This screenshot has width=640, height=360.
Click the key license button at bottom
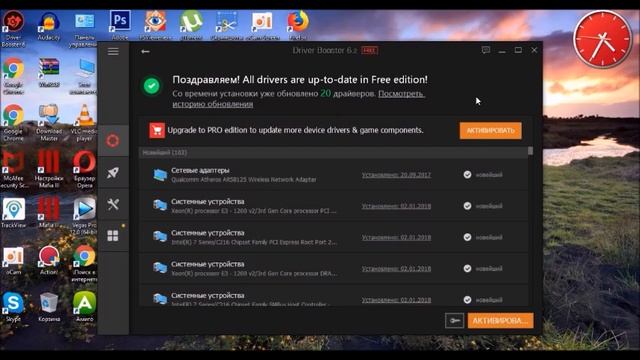[454, 321]
